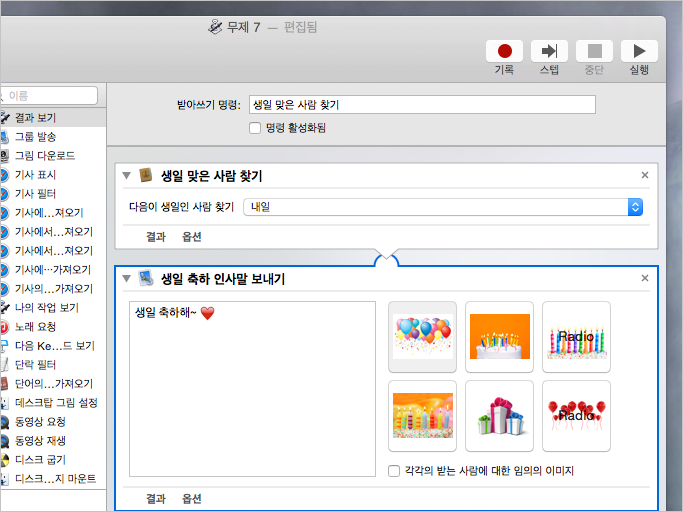The width and height of the screenshot is (683, 512).
Task: Check 각각의 받는 사람에 대한 임의의 이미지
Action: (394, 471)
